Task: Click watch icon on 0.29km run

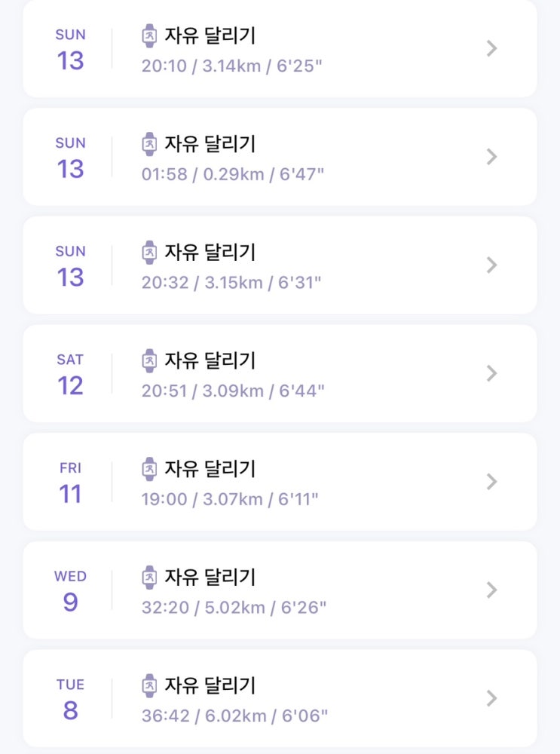Action: tap(149, 144)
